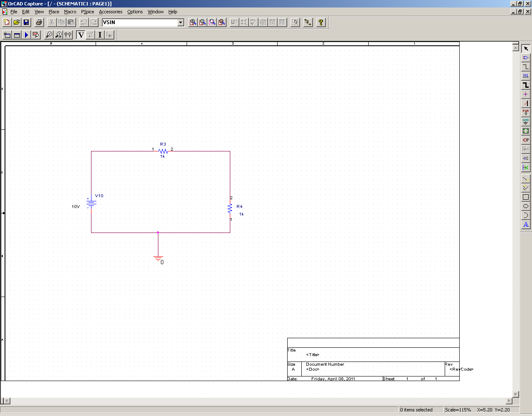Select the Place Part tool

(526, 58)
